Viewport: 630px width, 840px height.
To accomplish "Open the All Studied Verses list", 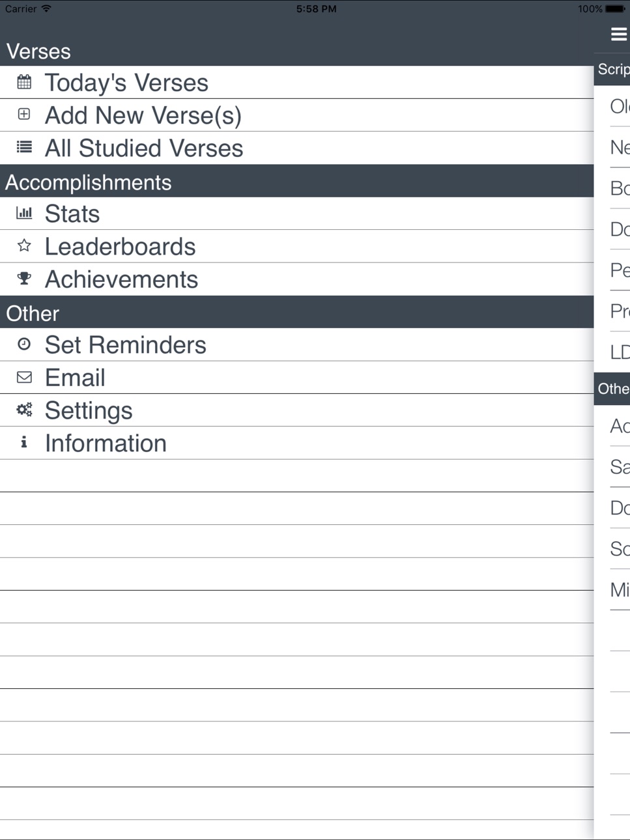I will pyautogui.click(x=296, y=148).
